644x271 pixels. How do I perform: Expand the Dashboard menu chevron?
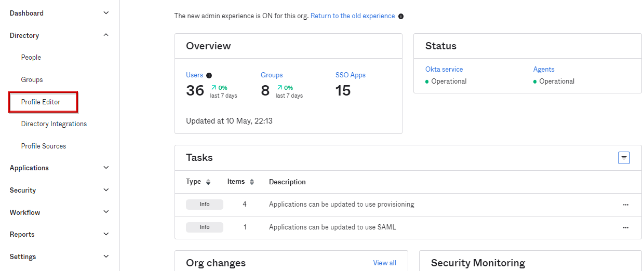coord(106,13)
